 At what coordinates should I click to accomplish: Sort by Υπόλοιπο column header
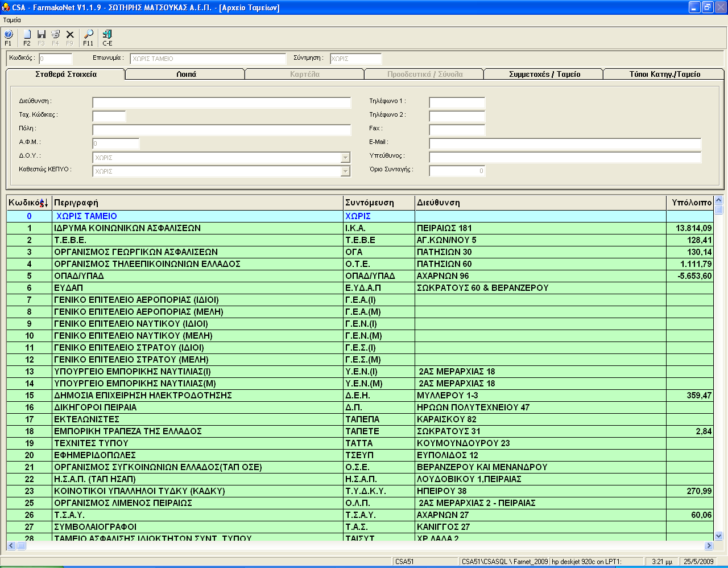click(x=690, y=203)
